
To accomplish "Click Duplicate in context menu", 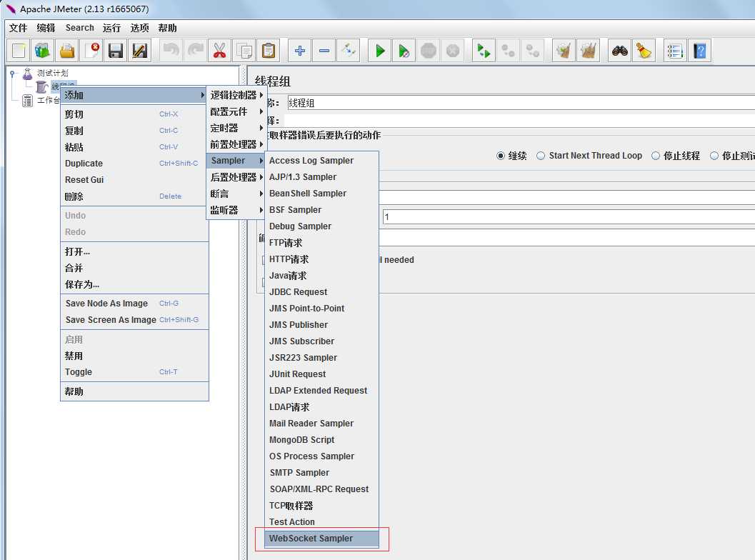I will pyautogui.click(x=134, y=164).
